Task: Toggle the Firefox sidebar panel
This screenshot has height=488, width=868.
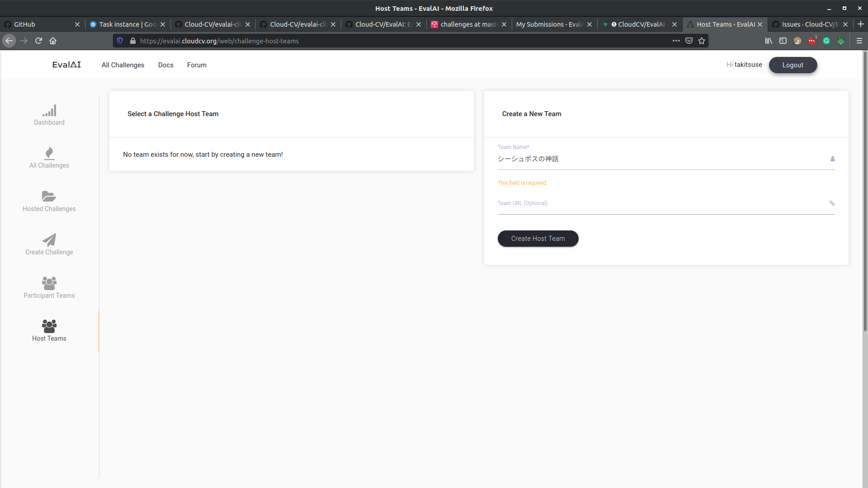Action: [783, 41]
